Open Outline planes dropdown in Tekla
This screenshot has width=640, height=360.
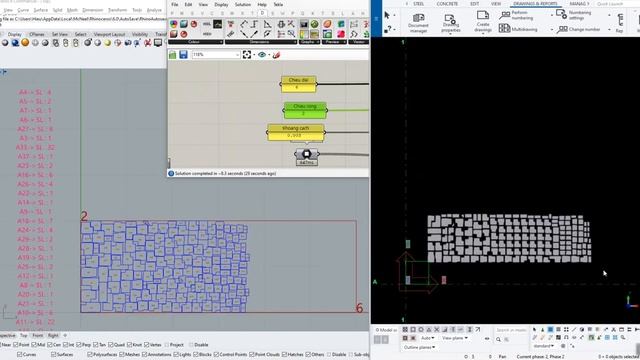419,347
